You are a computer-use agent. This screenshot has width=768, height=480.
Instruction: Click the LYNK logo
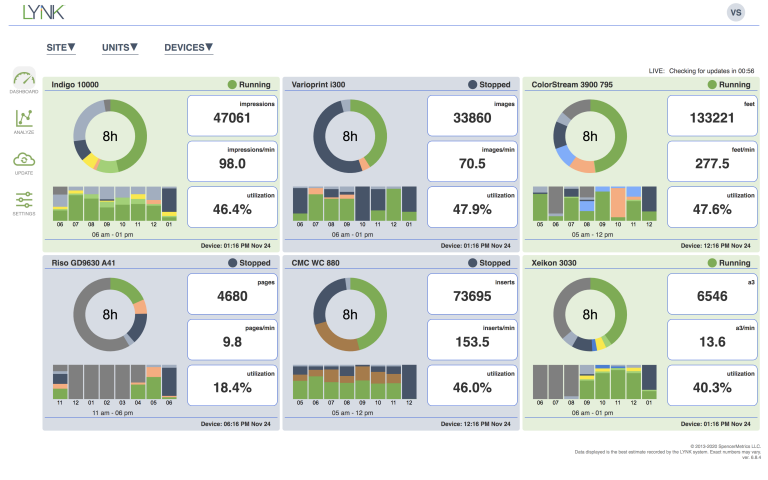[x=44, y=12]
